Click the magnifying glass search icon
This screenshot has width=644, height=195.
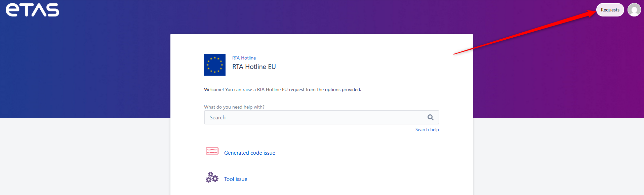point(430,117)
